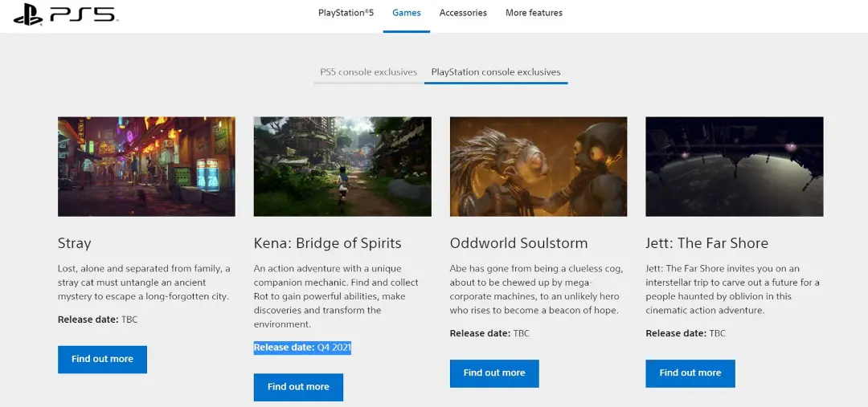Open the Stray game thumbnail
The image size is (868, 407).
click(x=147, y=166)
